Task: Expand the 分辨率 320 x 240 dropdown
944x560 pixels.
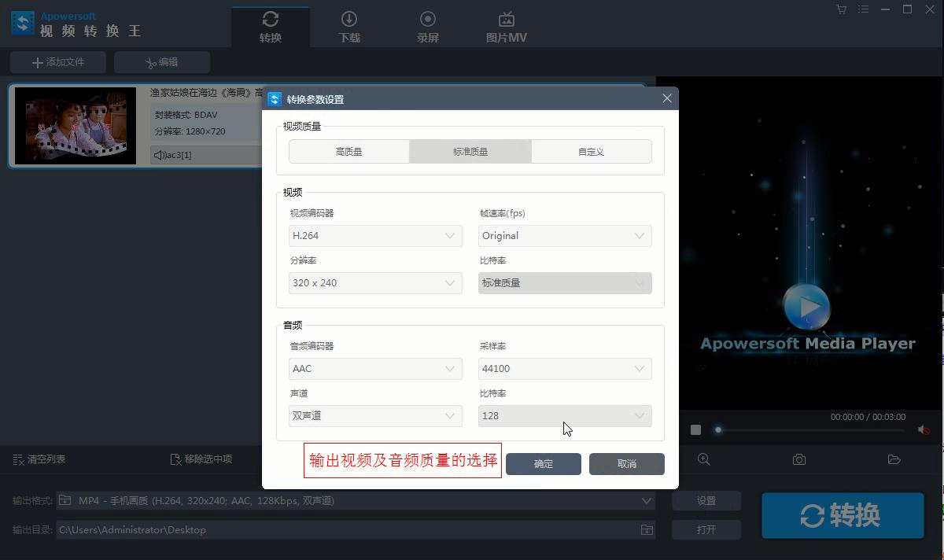Action: tap(375, 283)
